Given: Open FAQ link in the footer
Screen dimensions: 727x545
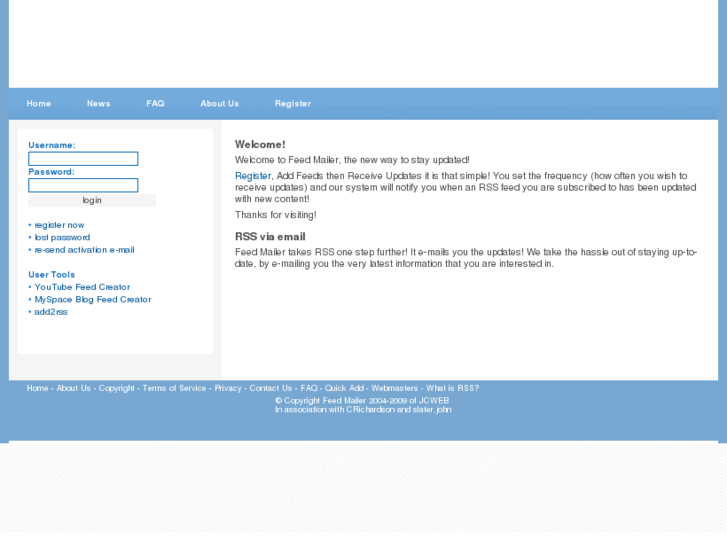Looking at the screenshot, I should coord(309,388).
